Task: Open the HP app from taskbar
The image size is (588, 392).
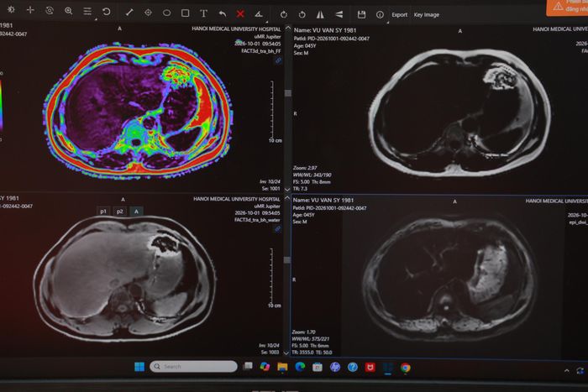Action: pyautogui.click(x=335, y=368)
